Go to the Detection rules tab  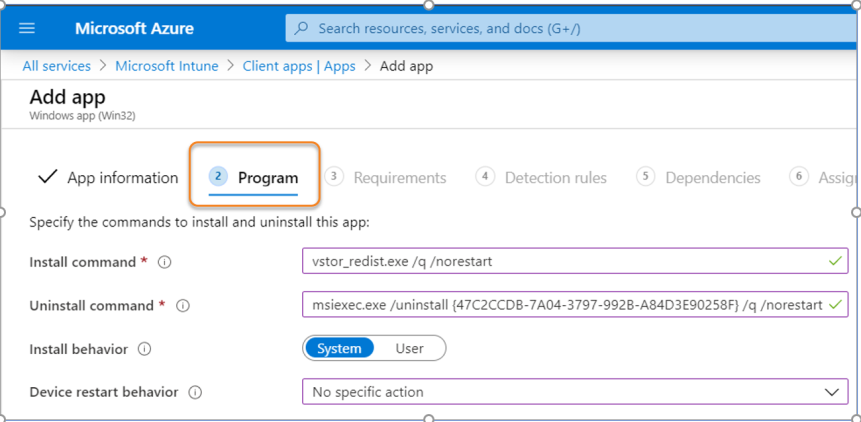point(555,178)
